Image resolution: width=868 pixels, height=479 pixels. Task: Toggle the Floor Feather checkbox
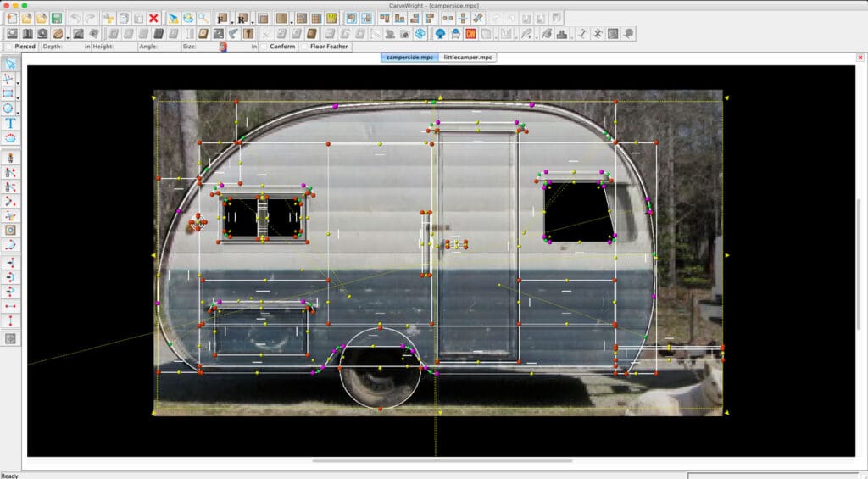coord(305,47)
